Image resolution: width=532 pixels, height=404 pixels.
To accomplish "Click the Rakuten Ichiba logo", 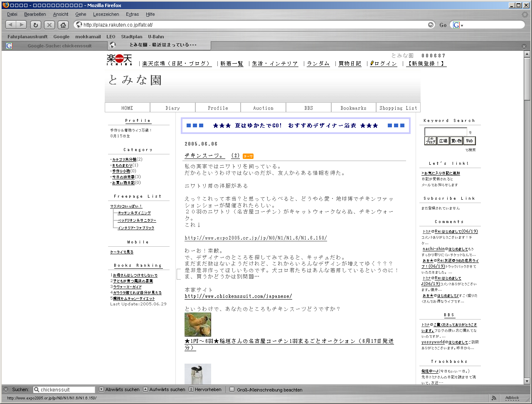I will 119,60.
